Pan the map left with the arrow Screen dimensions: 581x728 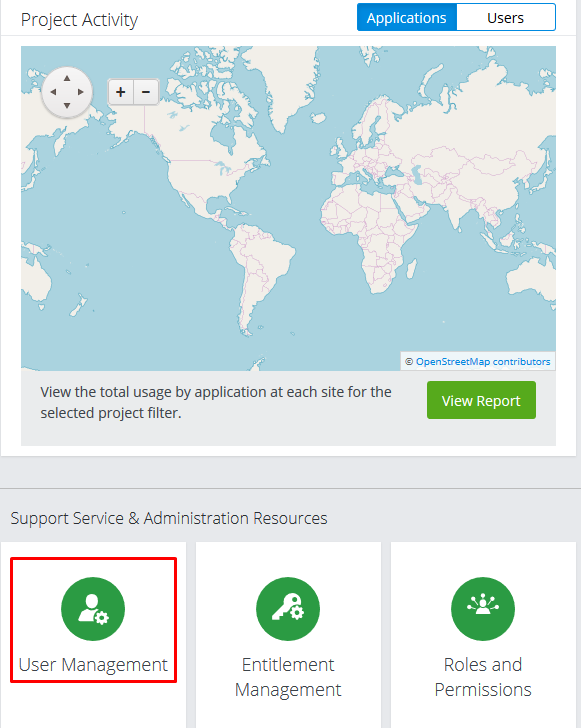[x=53, y=92]
